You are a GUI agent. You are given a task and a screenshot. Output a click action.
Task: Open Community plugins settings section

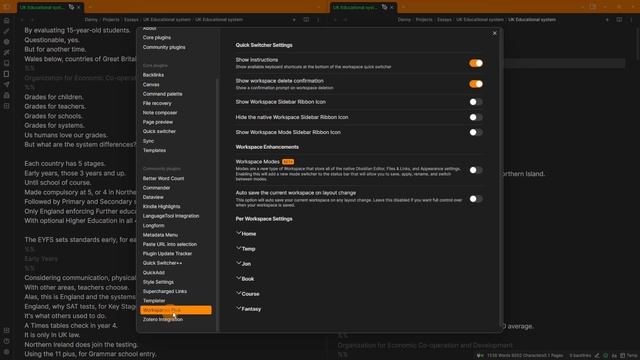coord(164,47)
